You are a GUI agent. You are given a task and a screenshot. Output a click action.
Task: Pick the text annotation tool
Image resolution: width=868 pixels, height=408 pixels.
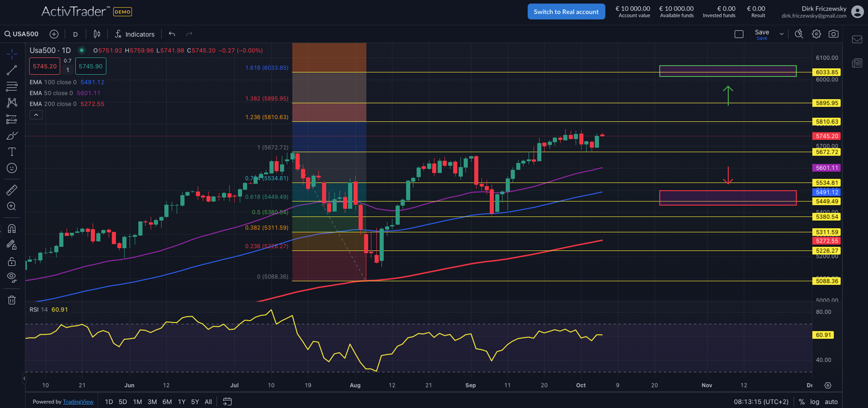[12, 152]
